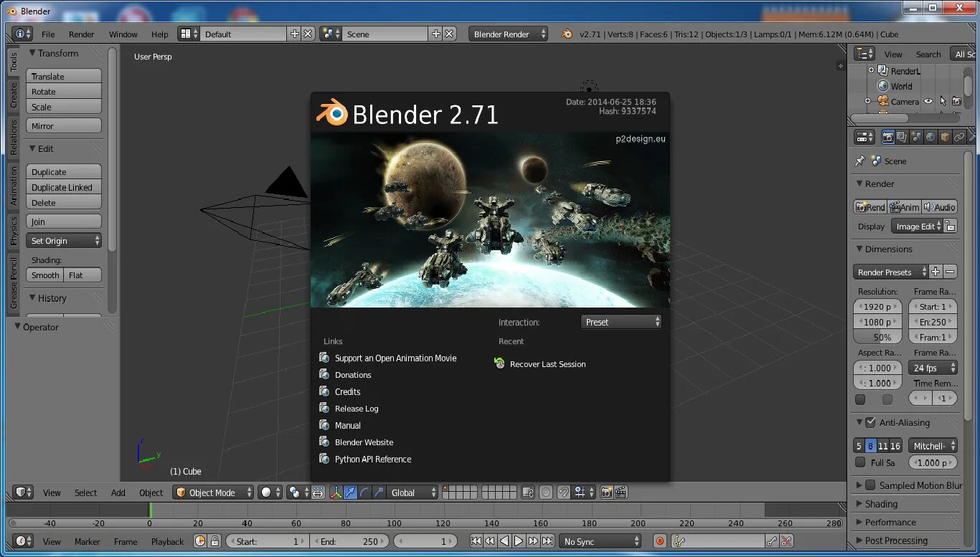Toggle the 3D manipulator axis icon
The image size is (980, 557).
click(336, 492)
